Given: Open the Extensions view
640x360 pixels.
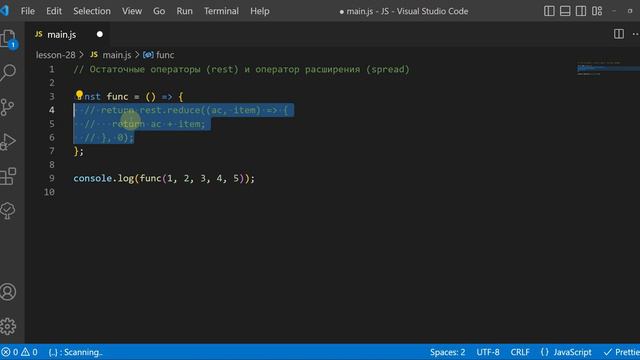Looking at the screenshot, I should point(8,176).
